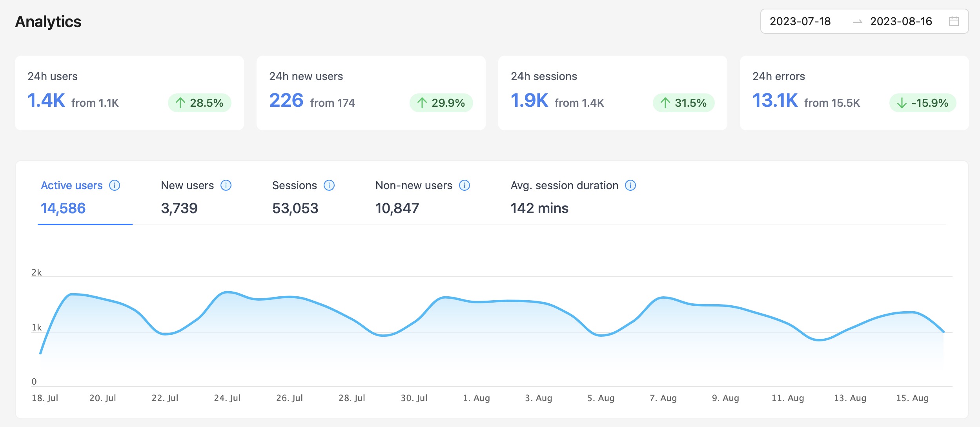Open the 24h sessions card
The image size is (980, 427).
click(x=613, y=93)
